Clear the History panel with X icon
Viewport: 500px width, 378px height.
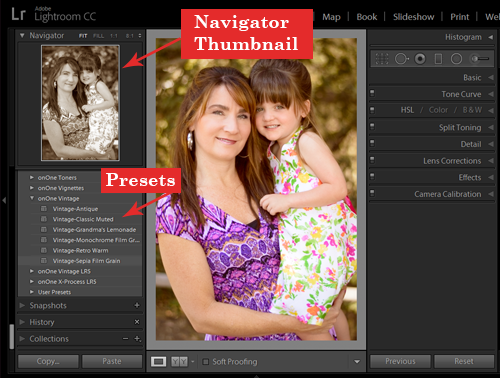[x=137, y=322]
